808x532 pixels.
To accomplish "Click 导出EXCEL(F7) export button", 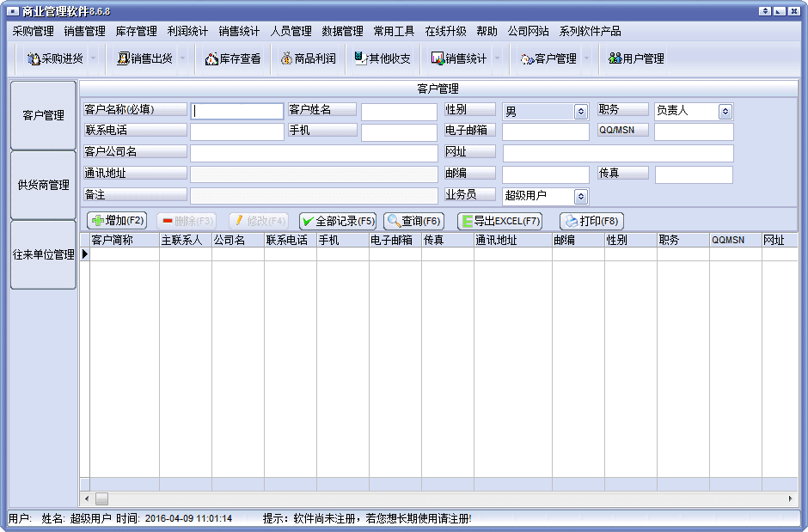I will [500, 221].
